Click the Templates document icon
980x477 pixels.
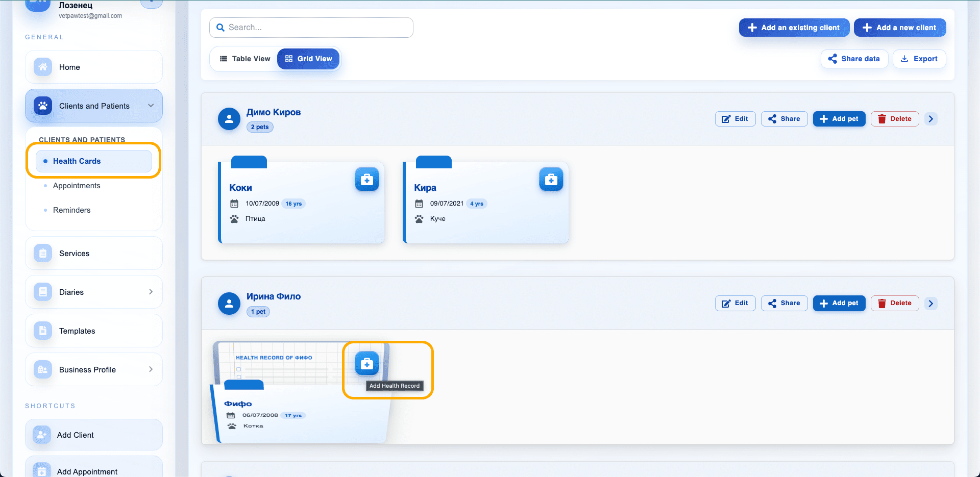43,331
